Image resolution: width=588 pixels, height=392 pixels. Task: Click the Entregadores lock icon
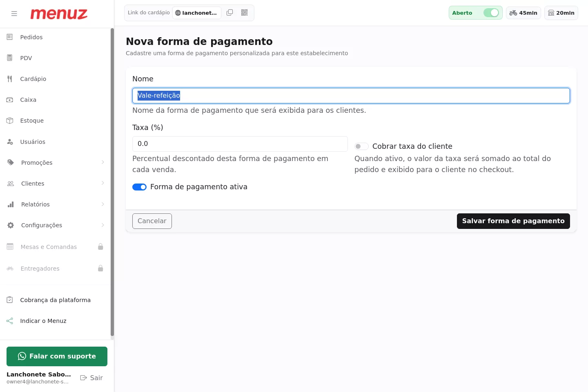(x=100, y=268)
